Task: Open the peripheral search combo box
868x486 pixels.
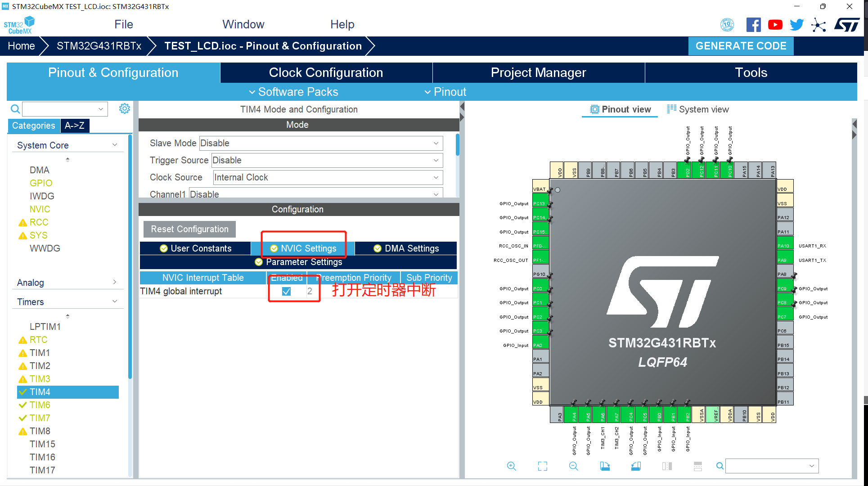Action: click(x=65, y=109)
